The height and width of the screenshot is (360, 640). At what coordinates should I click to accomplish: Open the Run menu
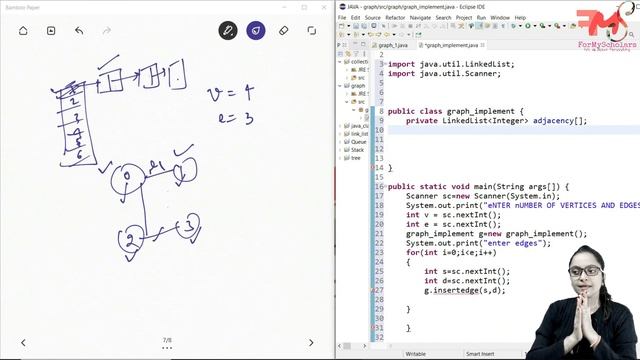pos(481,18)
